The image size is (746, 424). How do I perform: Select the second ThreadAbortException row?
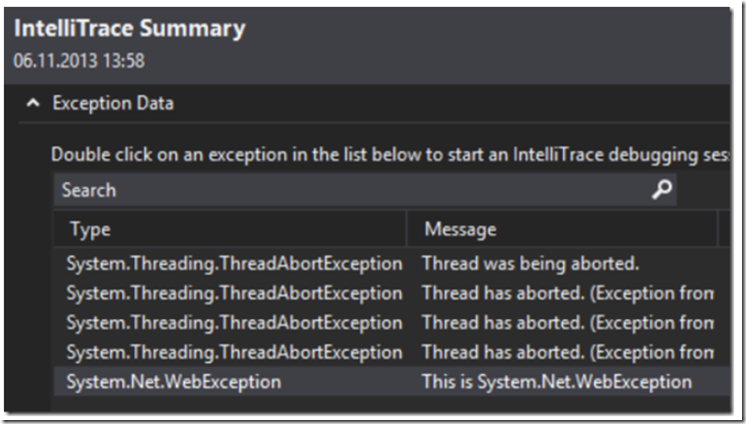click(x=392, y=293)
